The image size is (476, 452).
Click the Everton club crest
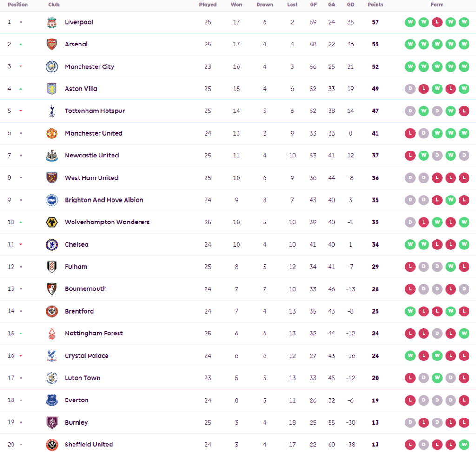click(52, 400)
